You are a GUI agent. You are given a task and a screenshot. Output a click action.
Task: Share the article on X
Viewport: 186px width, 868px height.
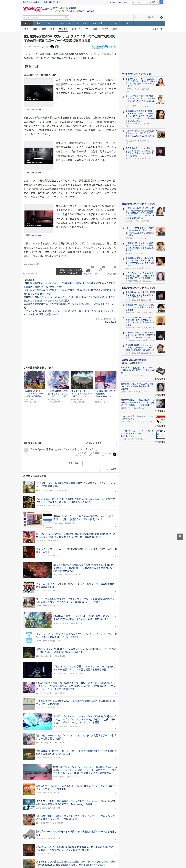(52, 47)
